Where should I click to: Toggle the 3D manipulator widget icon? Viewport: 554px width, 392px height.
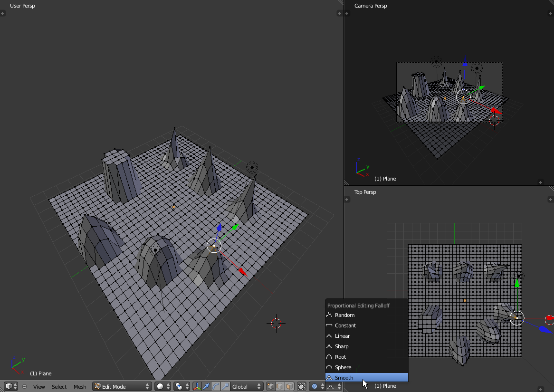click(x=197, y=386)
